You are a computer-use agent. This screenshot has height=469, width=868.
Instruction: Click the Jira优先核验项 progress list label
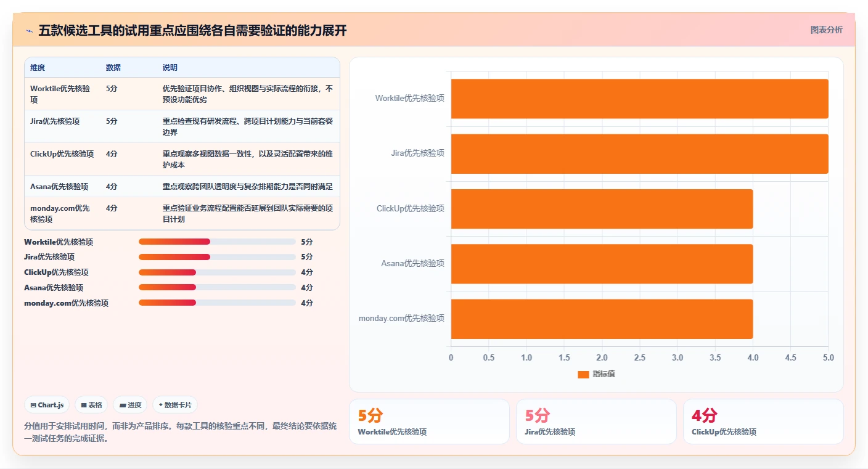[x=49, y=257]
